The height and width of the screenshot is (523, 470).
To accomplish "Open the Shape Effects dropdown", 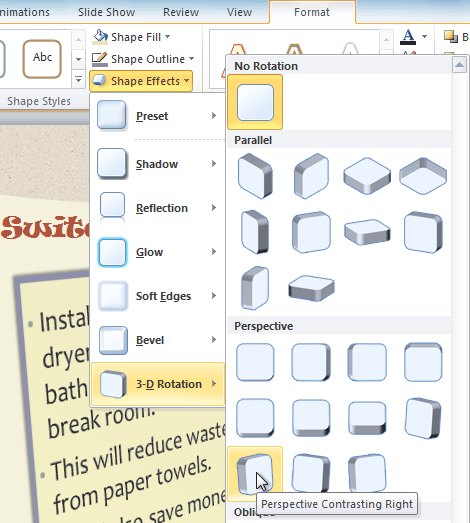I will click(141, 81).
